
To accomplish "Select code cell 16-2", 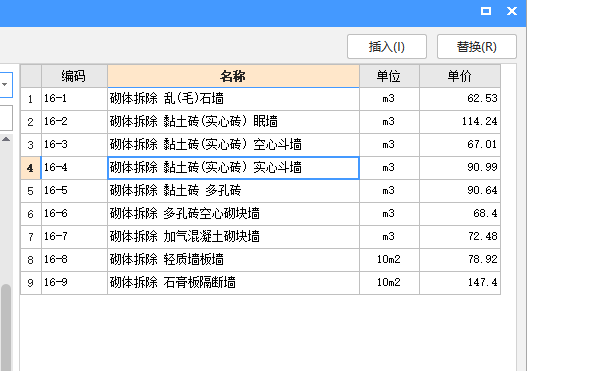I will tap(74, 122).
